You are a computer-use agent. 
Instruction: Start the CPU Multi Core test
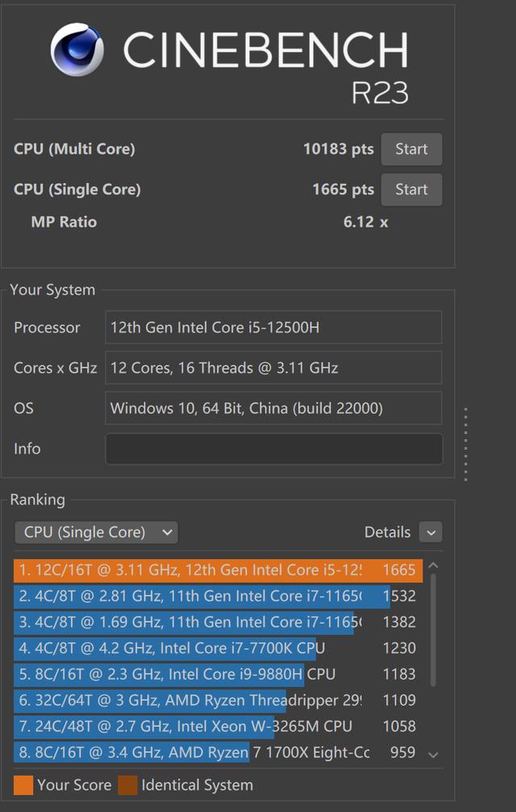(x=411, y=149)
